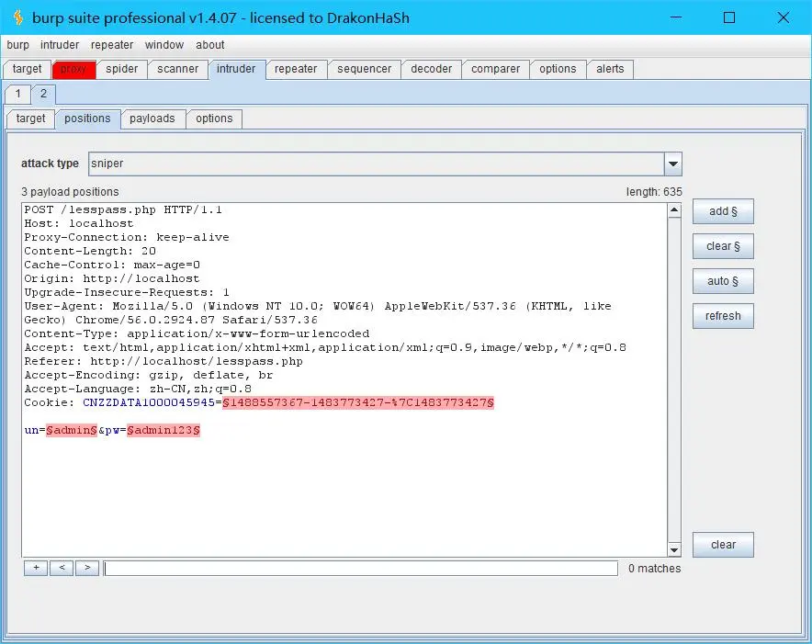Click the '3 payload positions' label
The image size is (812, 644).
[x=70, y=192]
